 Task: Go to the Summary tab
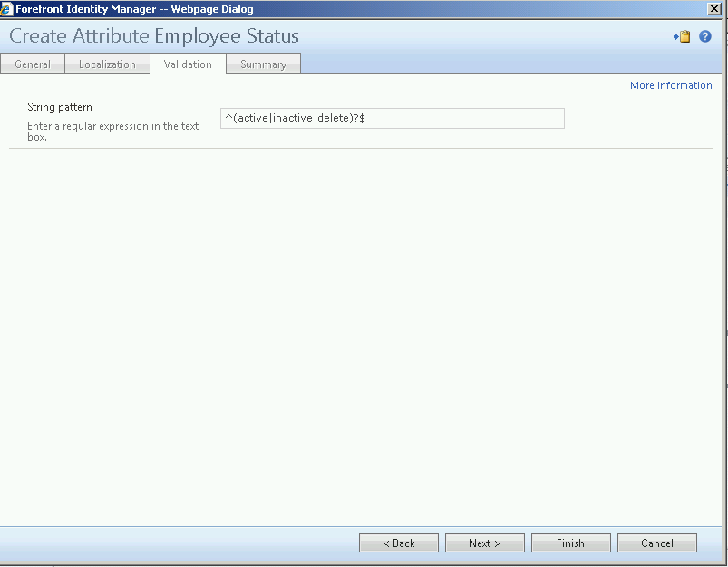click(263, 64)
